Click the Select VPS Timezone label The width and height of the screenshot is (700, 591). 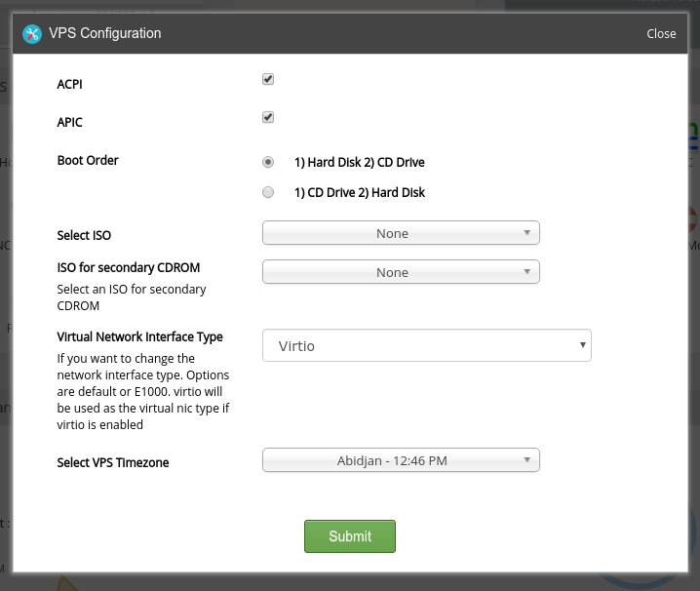[x=113, y=463]
